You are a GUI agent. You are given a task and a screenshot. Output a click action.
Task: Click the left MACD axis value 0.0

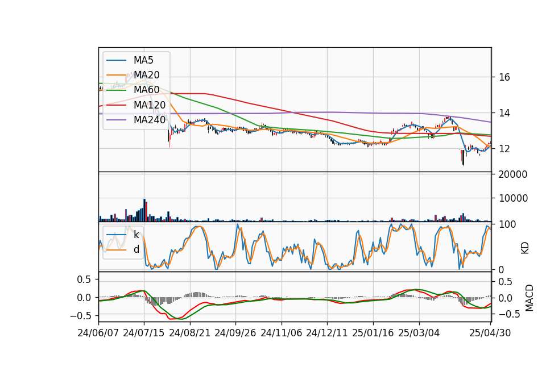[84, 298]
